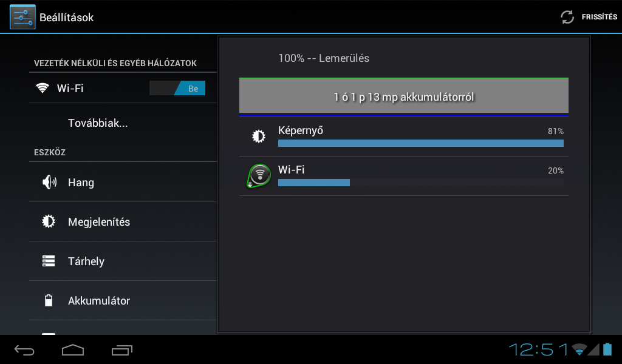Select the Megjelenítés settings entry

tap(123, 222)
